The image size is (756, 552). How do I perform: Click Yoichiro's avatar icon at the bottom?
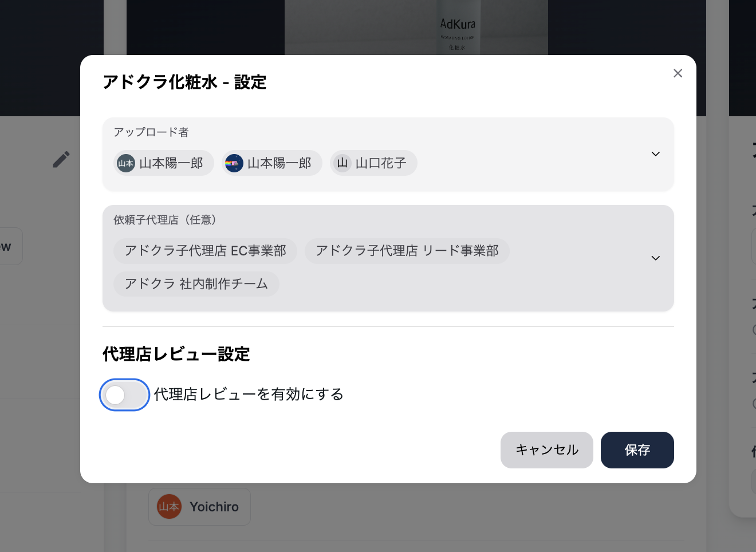point(169,507)
